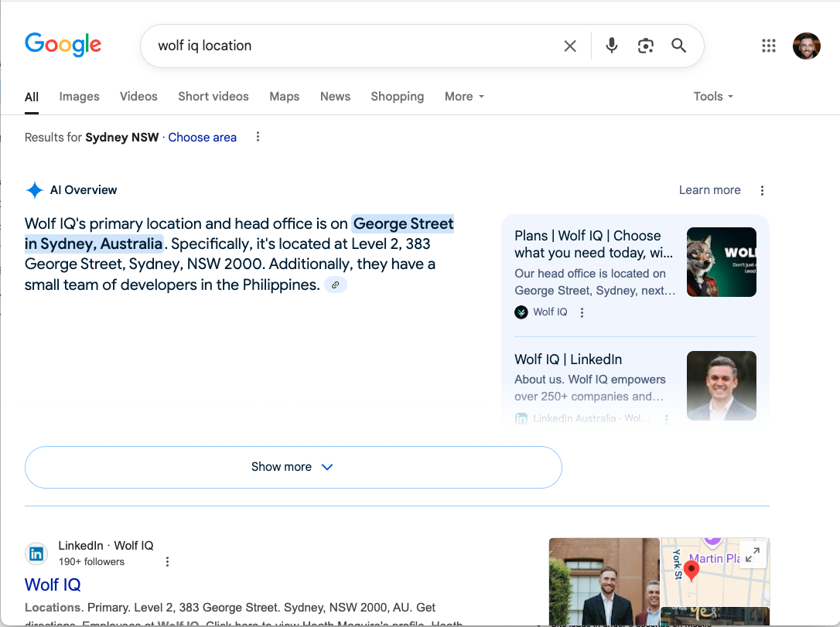The height and width of the screenshot is (627, 840).
Task: Switch to the Shopping tab
Action: click(398, 97)
